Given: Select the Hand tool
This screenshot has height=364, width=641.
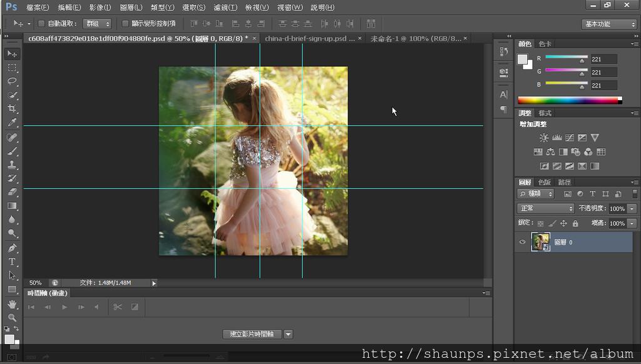Looking at the screenshot, I should 12,304.
